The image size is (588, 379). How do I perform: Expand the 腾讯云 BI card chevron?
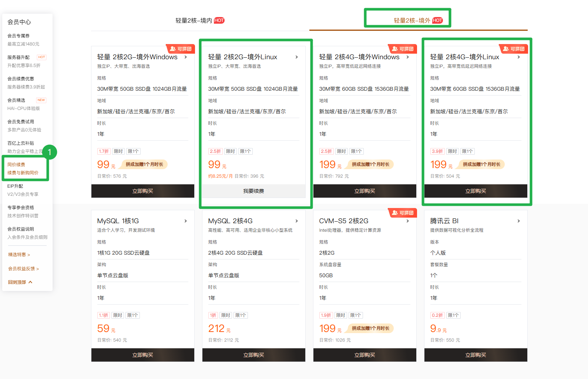click(x=518, y=221)
